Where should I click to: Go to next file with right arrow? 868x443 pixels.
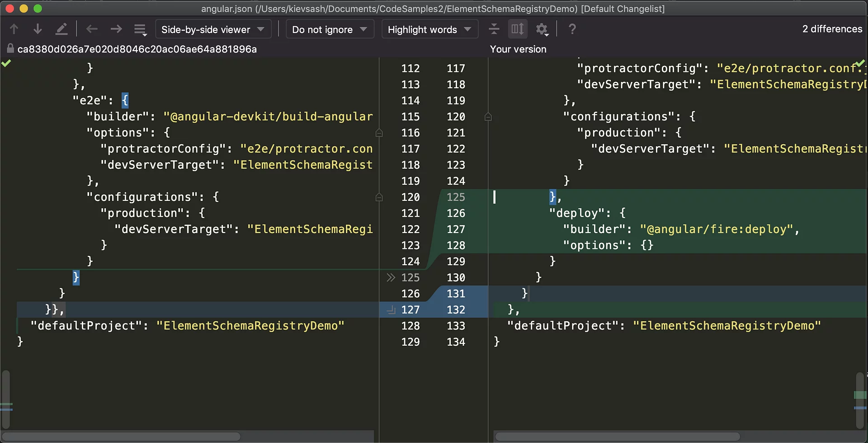point(116,29)
